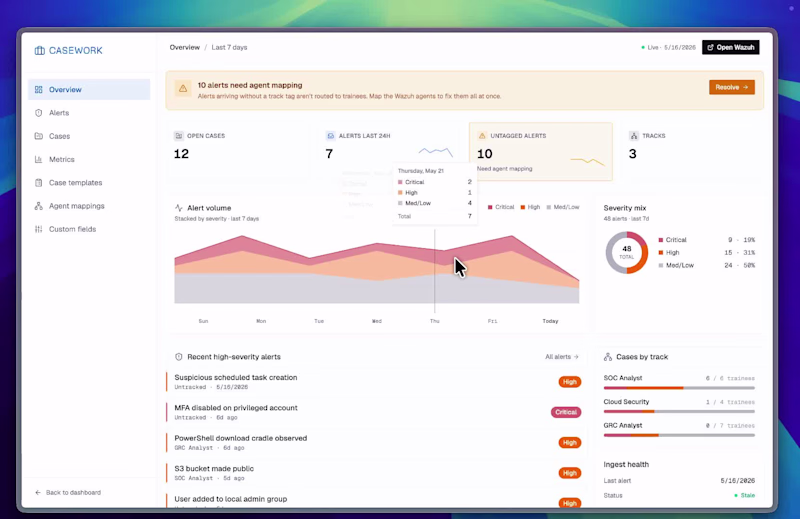Click the Today label on chart axis

point(550,321)
